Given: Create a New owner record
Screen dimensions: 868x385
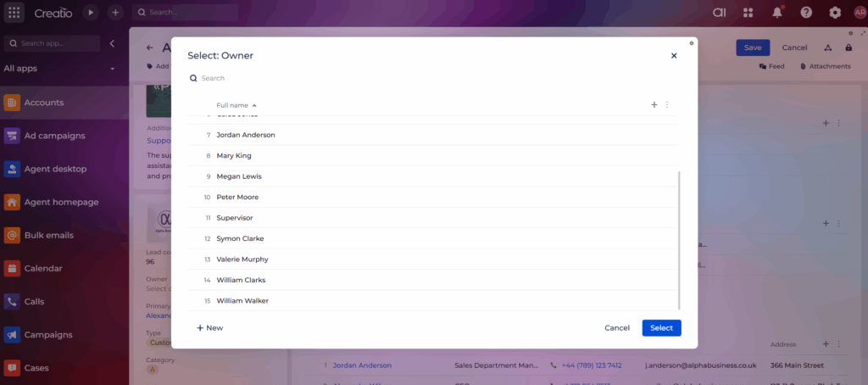Looking at the screenshot, I should tap(209, 327).
